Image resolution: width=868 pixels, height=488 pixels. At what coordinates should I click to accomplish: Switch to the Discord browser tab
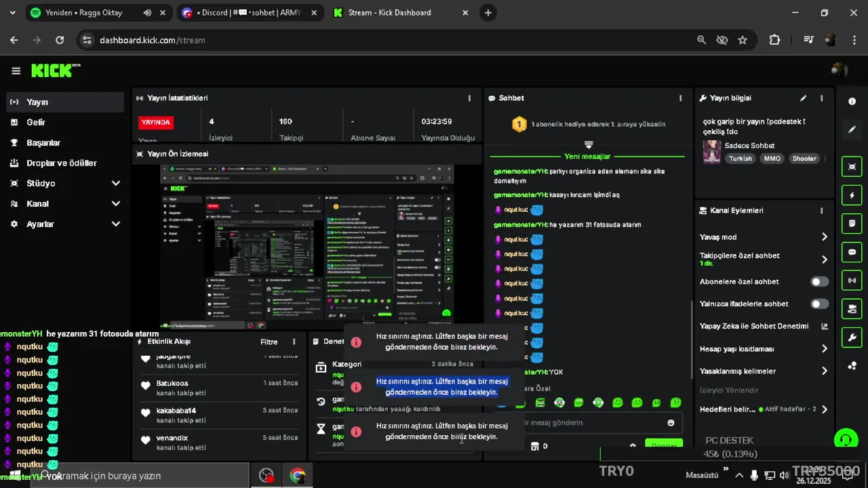pyautogui.click(x=248, y=13)
